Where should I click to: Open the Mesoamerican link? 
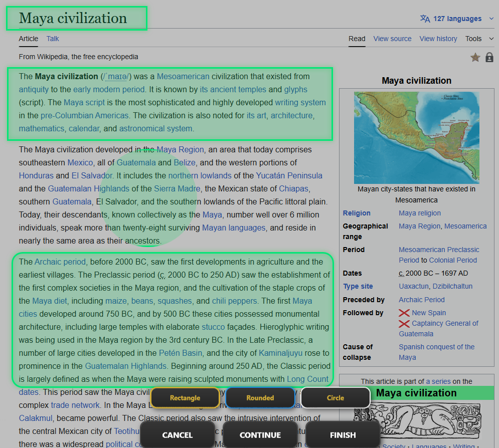point(183,77)
